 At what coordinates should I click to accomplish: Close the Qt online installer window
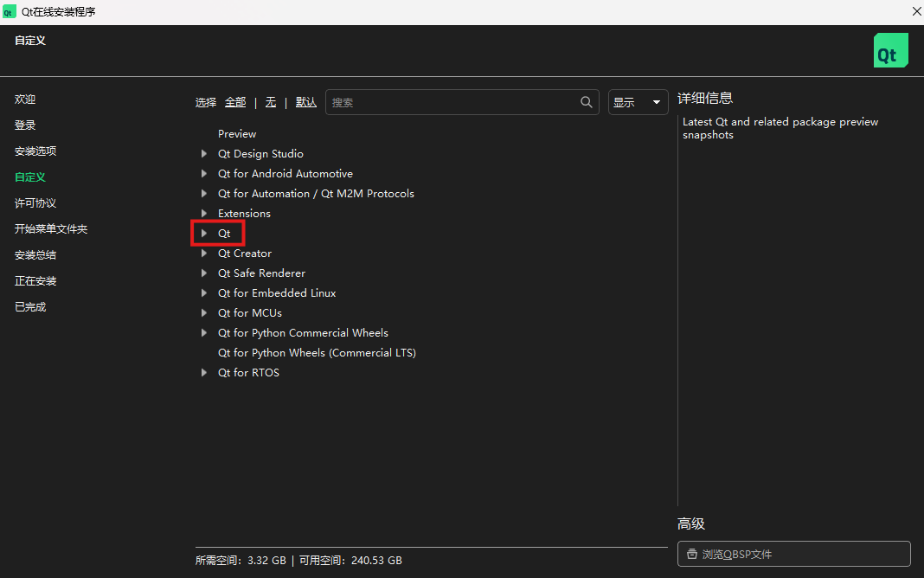pos(916,11)
